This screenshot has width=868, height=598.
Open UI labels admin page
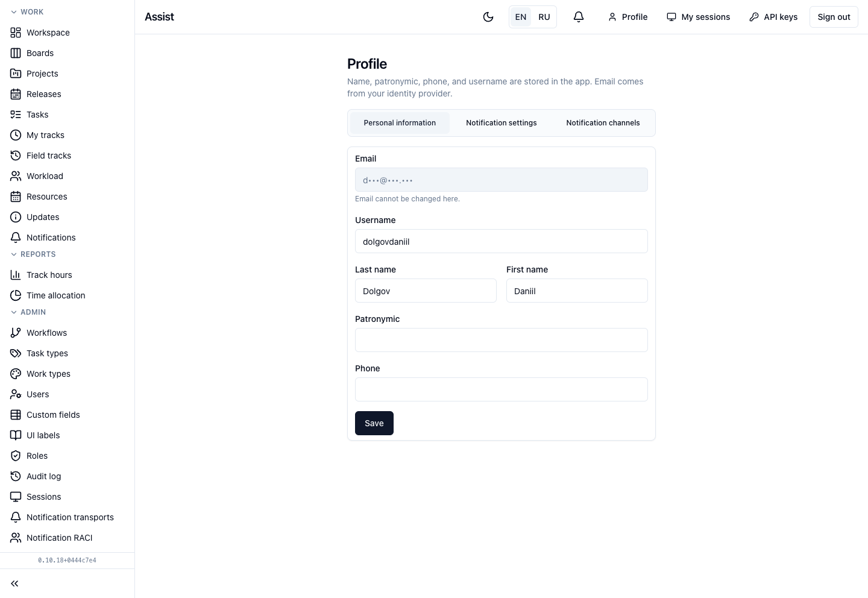(67, 435)
